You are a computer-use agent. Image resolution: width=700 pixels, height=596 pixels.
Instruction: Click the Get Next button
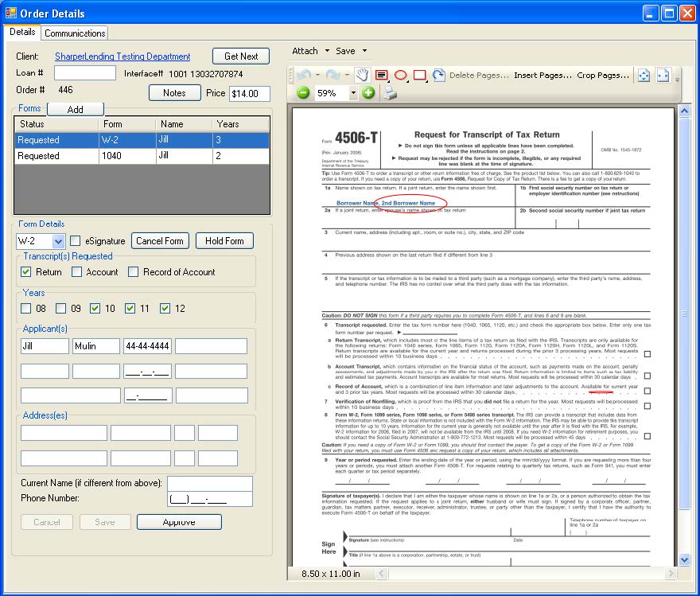click(241, 56)
